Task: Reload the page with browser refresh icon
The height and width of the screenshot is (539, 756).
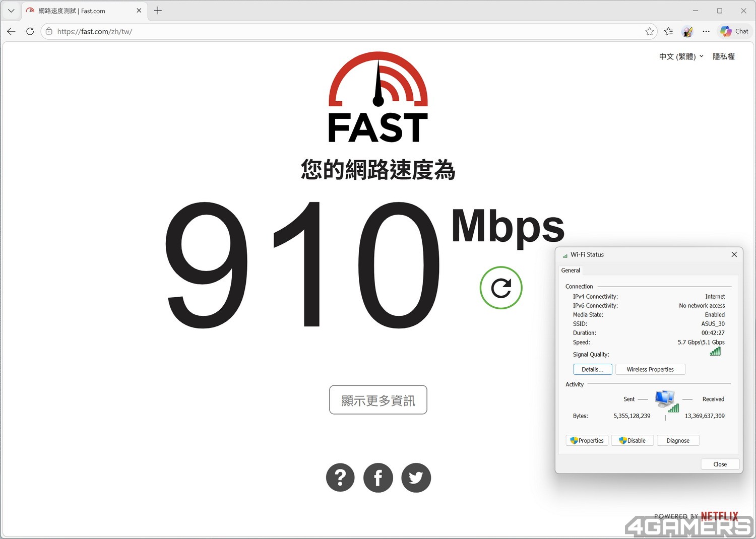Action: [x=30, y=31]
